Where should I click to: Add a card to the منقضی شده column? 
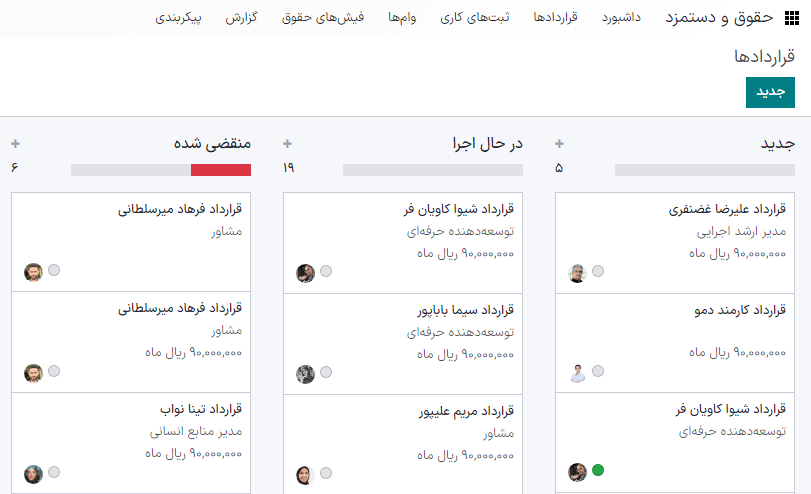click(15, 144)
